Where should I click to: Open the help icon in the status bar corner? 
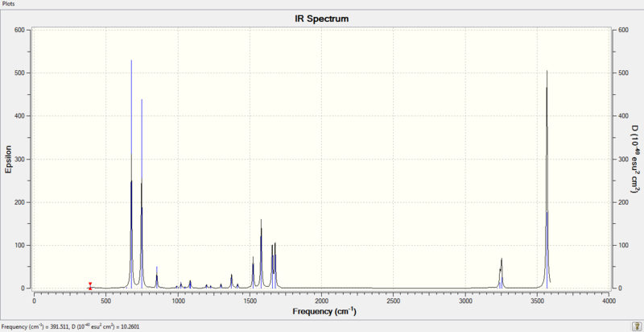coord(636,326)
